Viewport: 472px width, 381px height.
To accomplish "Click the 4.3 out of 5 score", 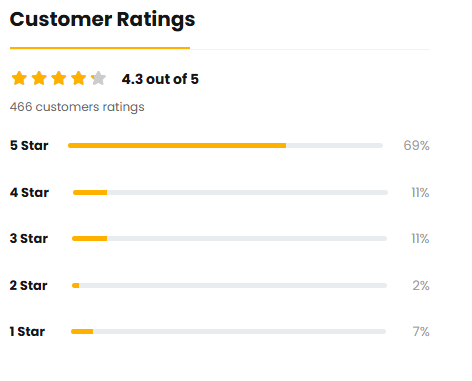I will 160,79.
